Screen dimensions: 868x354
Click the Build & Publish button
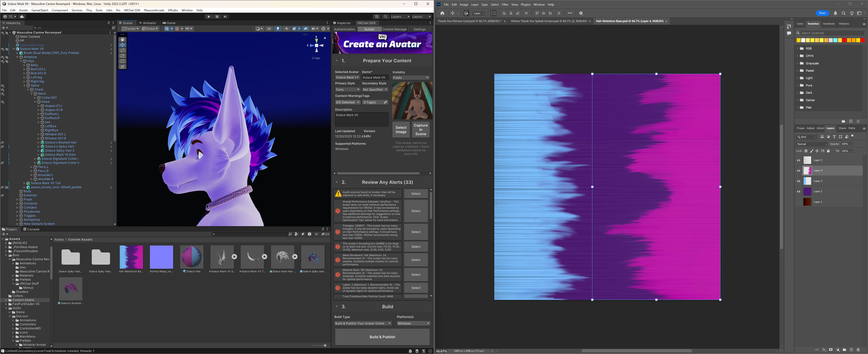pos(382,337)
